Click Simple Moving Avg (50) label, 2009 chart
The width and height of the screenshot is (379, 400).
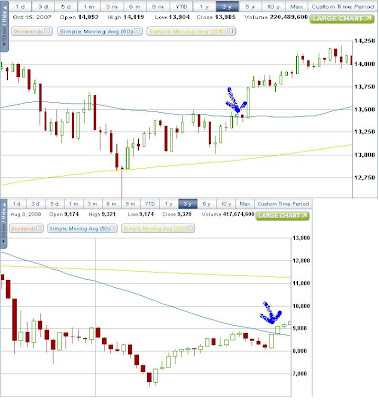pos(79,229)
